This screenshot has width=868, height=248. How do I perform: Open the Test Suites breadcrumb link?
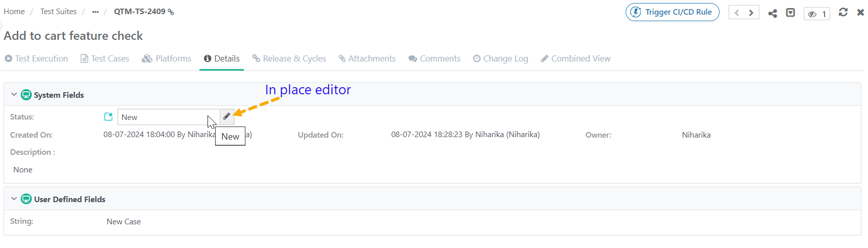pyautogui.click(x=59, y=11)
